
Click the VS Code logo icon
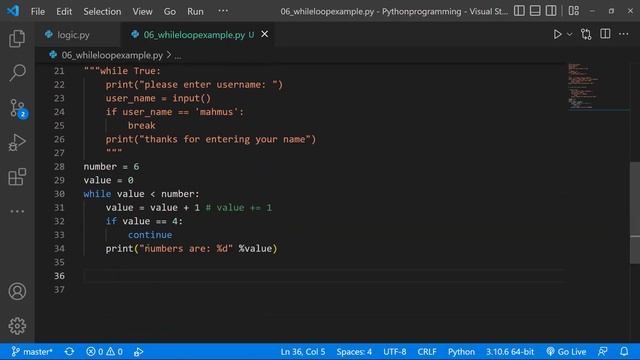tap(13, 11)
